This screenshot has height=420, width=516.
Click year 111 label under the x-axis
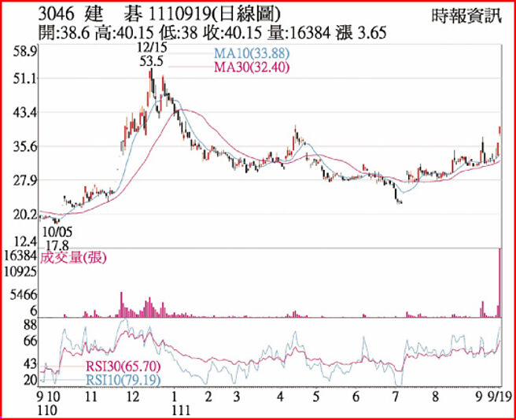coord(181,410)
